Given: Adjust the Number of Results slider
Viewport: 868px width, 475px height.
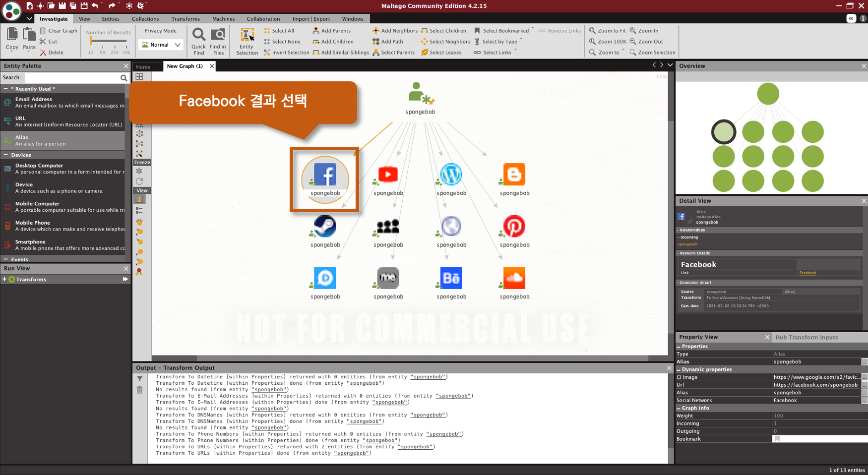Looking at the screenshot, I should click(108, 41).
